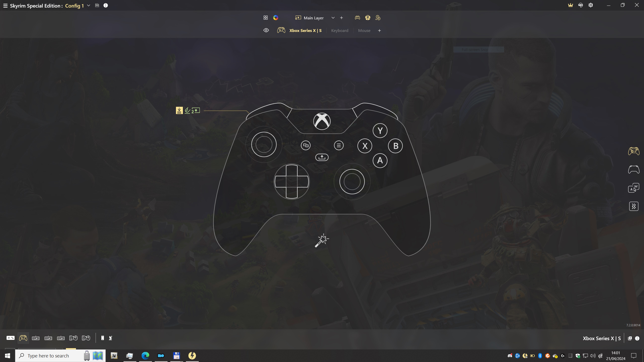Select the mobile phone device icon
The height and width of the screenshot is (362, 644).
(x=102, y=338)
